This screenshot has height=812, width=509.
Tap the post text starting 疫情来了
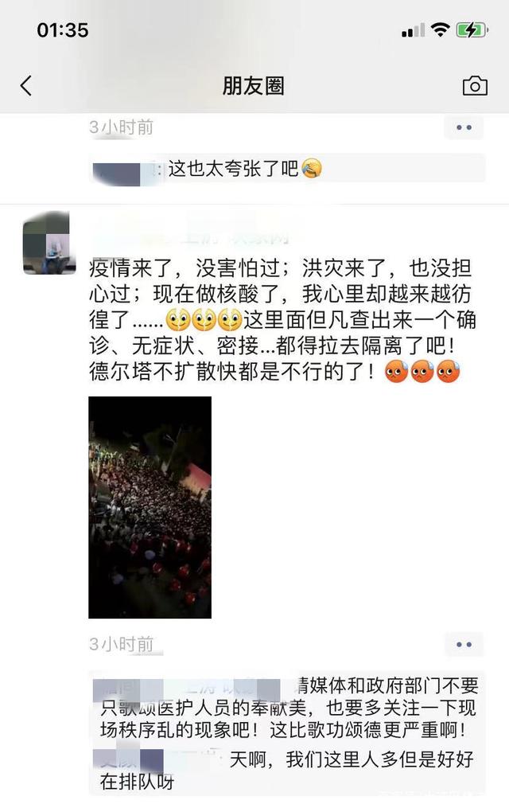click(x=283, y=319)
